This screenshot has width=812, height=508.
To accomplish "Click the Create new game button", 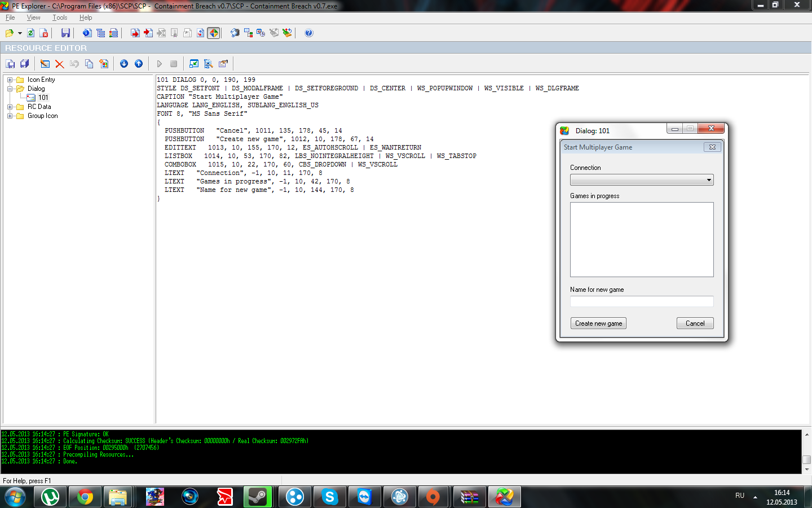I will [598, 323].
